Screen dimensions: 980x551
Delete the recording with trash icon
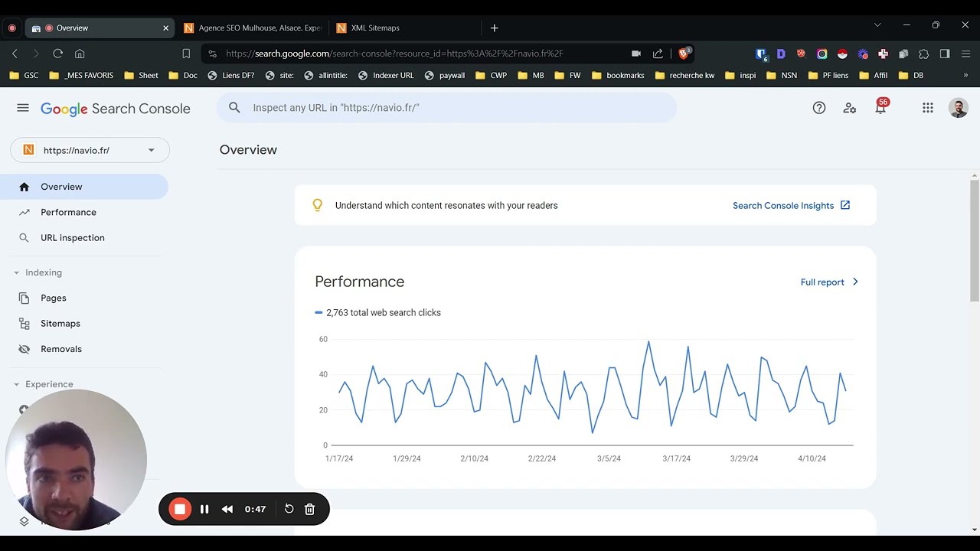pos(309,509)
